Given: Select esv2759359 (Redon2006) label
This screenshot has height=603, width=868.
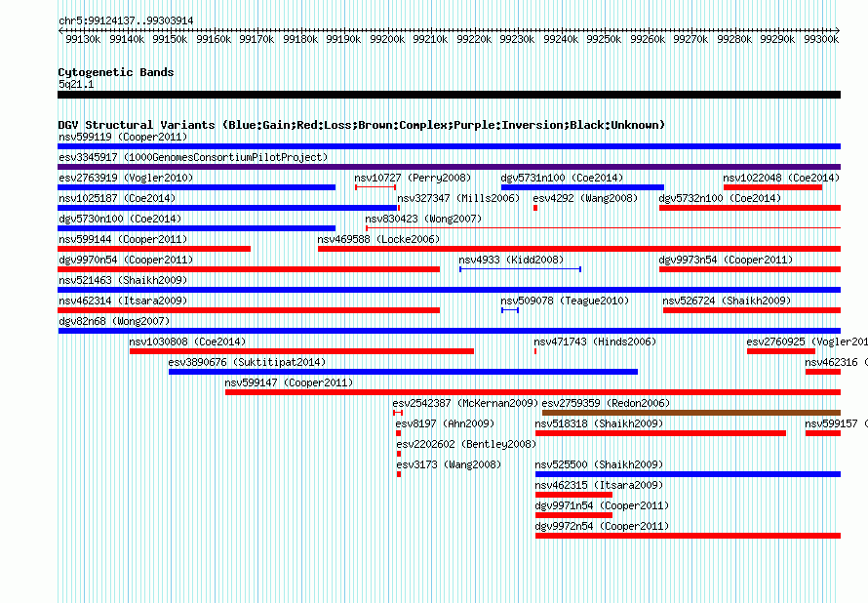Looking at the screenshot, I should tap(606, 403).
